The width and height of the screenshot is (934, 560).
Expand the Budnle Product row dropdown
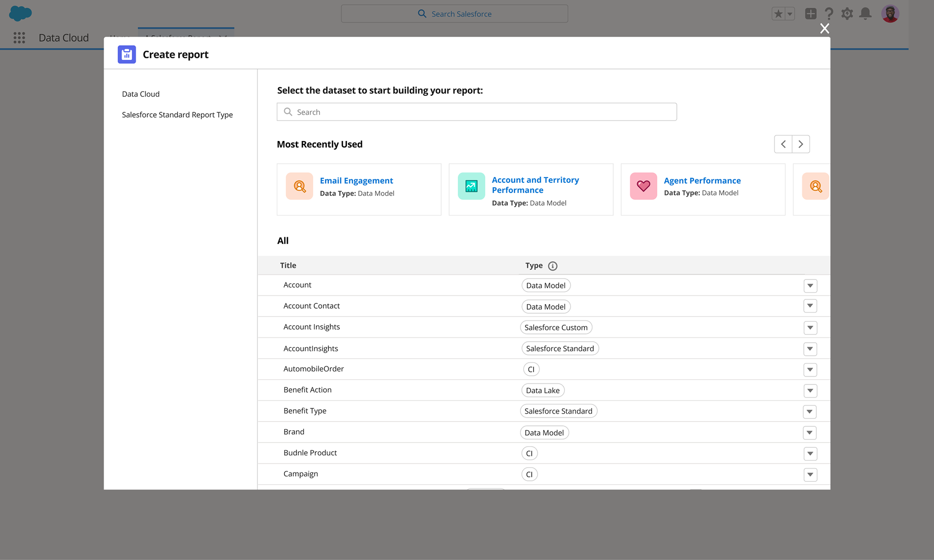(810, 454)
